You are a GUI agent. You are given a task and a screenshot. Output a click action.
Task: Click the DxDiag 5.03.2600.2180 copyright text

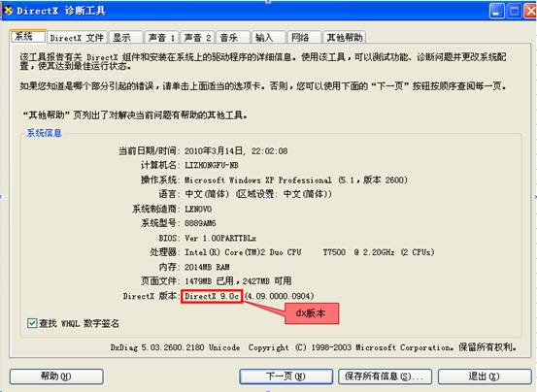point(314,347)
